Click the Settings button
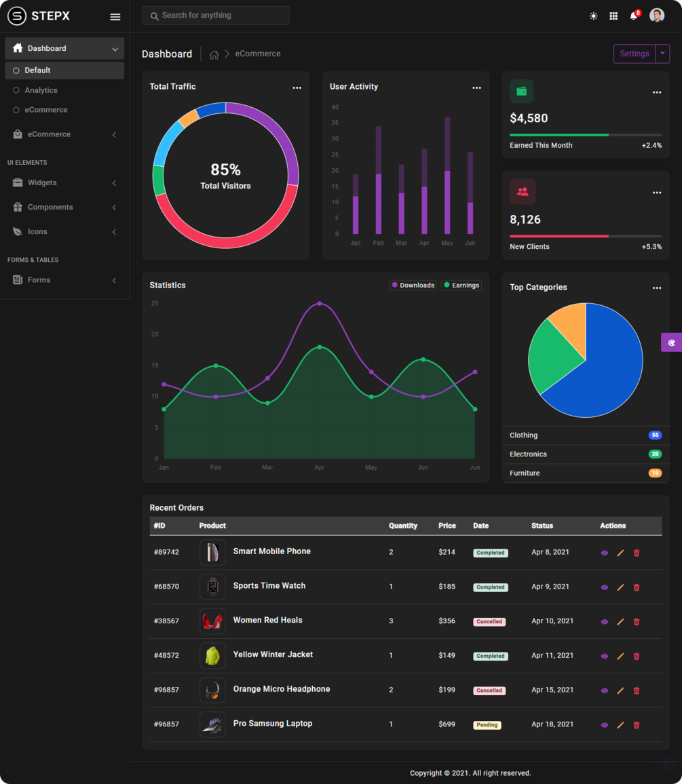Image resolution: width=682 pixels, height=784 pixels. pos(634,54)
